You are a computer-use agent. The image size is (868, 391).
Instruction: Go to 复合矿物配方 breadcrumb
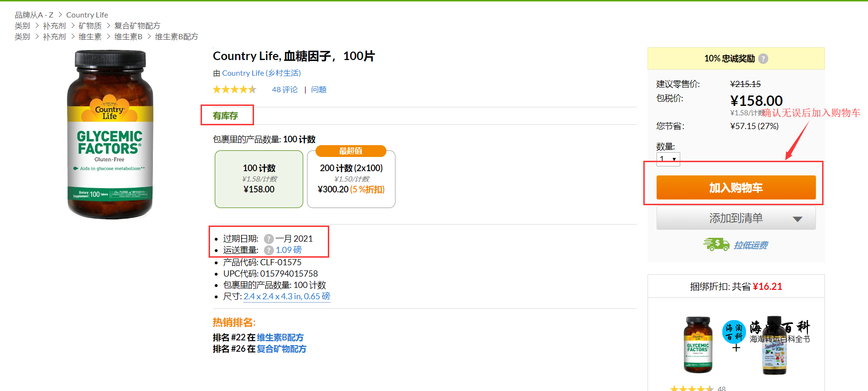(137, 26)
